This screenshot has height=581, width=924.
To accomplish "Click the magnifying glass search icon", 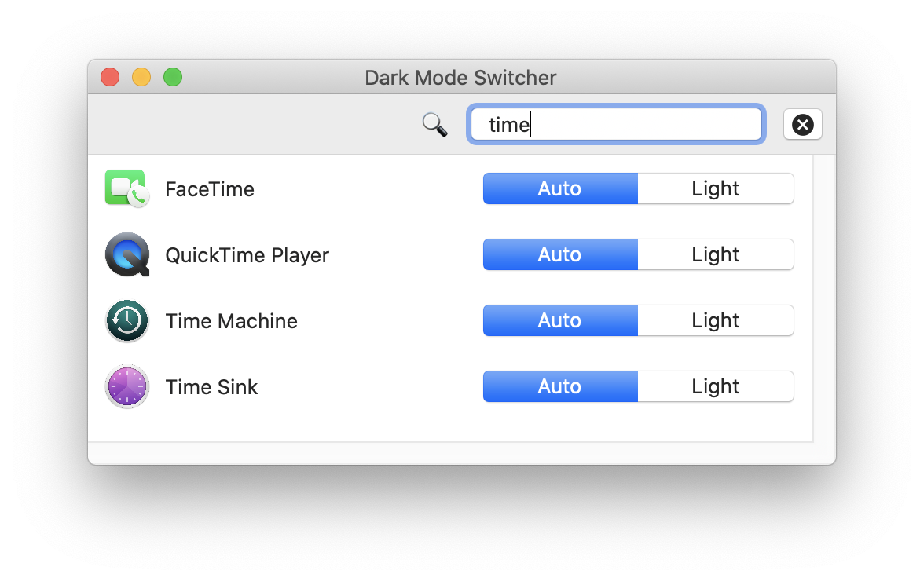I will click(x=434, y=124).
